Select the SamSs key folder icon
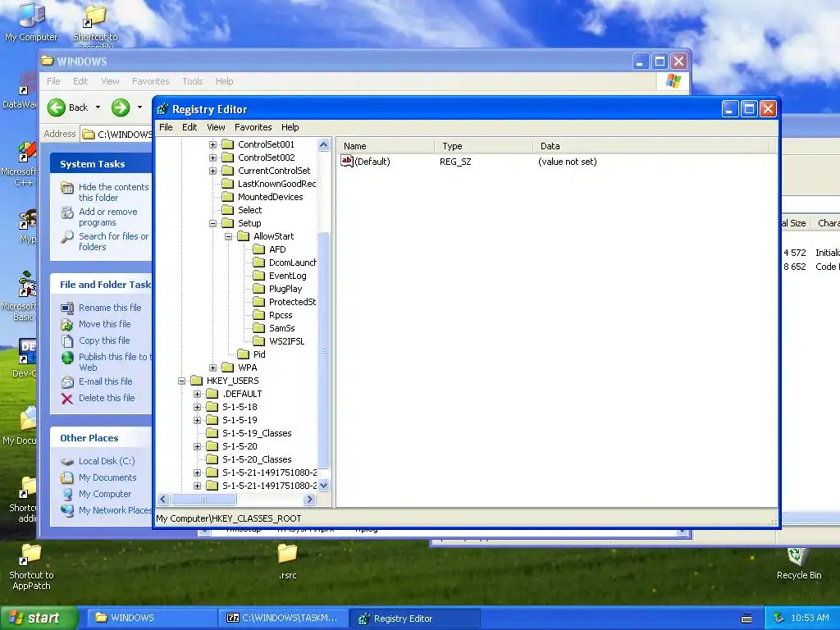Image resolution: width=840 pixels, height=630 pixels. [259, 328]
